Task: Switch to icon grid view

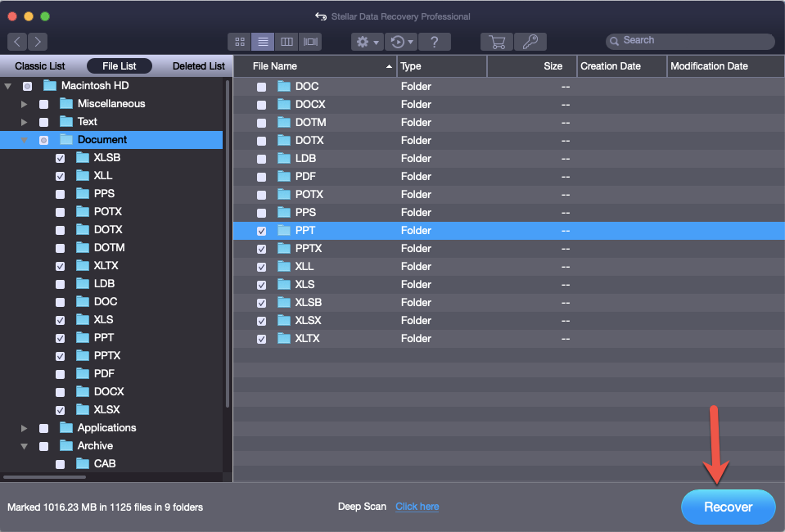Action: [x=240, y=42]
